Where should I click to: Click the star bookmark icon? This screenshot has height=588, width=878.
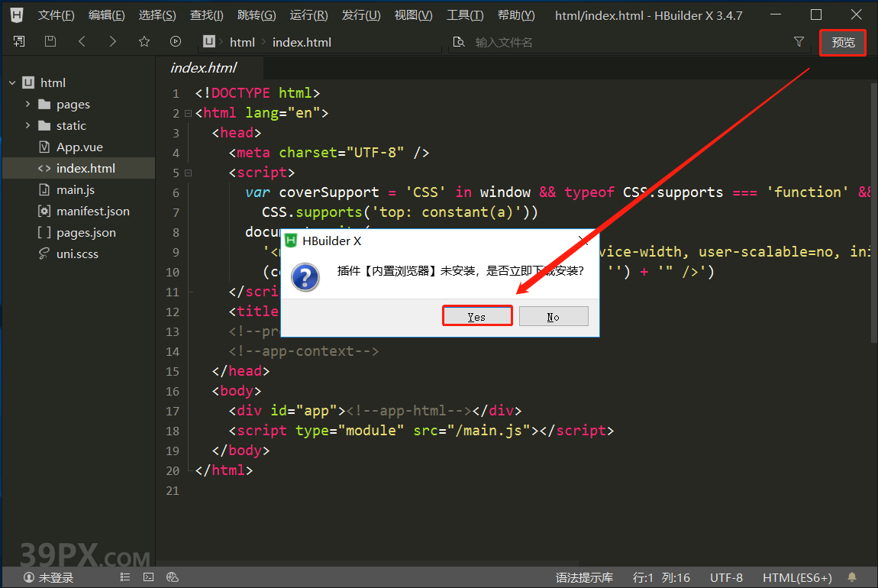[x=144, y=41]
